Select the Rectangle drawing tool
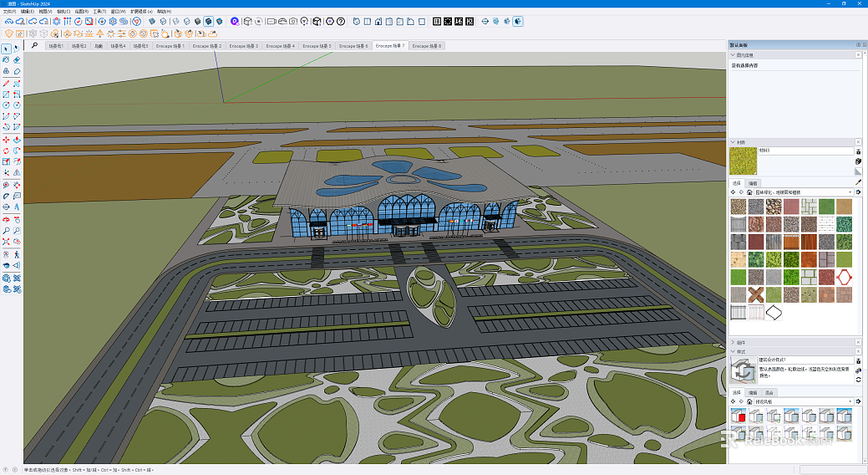 pos(6,94)
